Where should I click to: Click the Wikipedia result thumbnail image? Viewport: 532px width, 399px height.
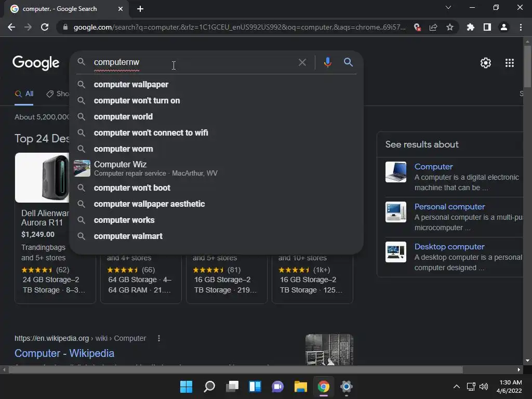coord(329,350)
